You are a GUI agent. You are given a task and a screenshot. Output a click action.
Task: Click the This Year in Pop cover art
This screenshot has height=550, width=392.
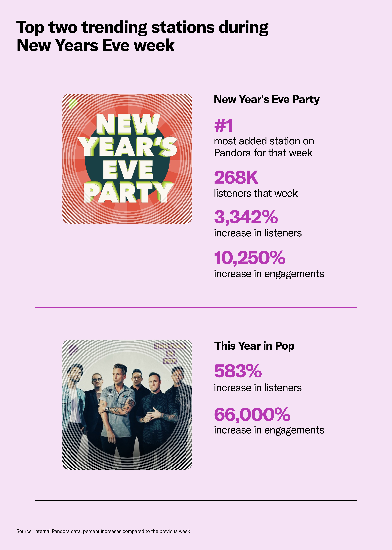(x=127, y=404)
